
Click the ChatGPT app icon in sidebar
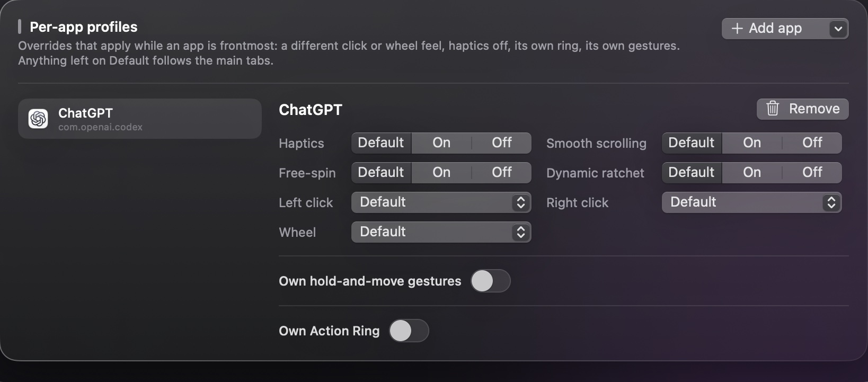pos(38,119)
